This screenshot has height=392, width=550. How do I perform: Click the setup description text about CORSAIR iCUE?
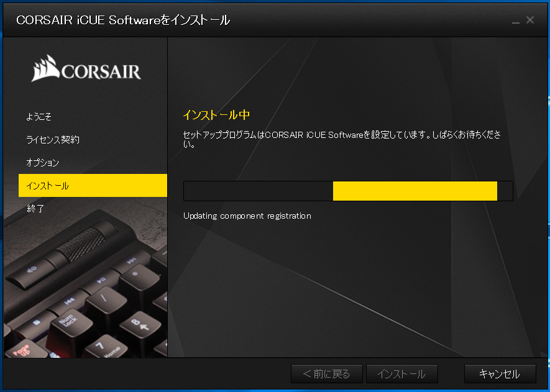point(342,139)
